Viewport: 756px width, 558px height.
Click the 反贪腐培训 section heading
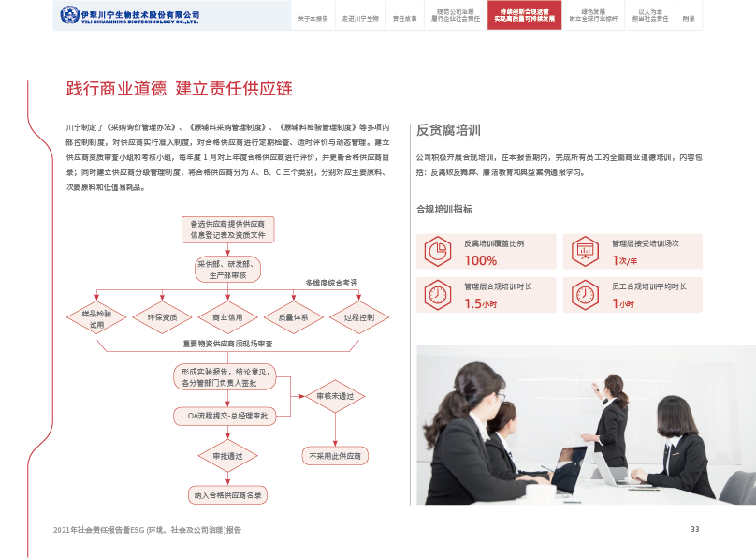coord(448,130)
